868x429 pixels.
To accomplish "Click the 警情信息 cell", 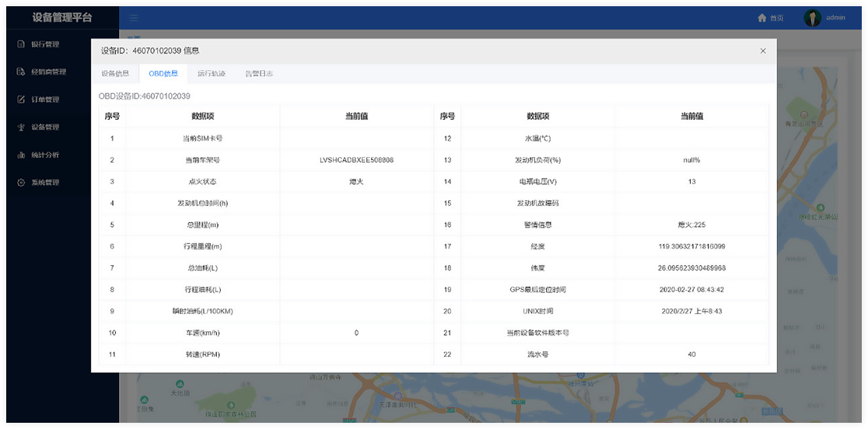I will pos(537,225).
